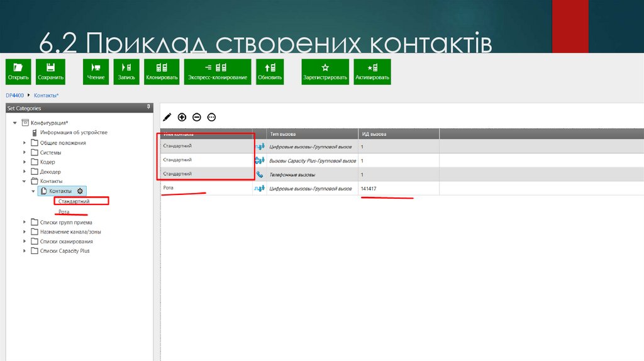Click Set Categories panel title
Screen dimensions: 644x361
[25, 108]
